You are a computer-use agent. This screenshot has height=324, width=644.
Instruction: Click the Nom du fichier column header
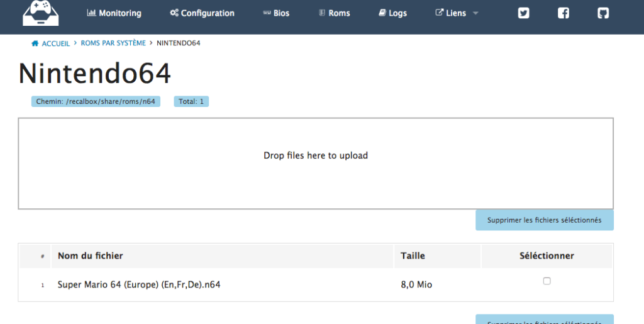click(90, 255)
